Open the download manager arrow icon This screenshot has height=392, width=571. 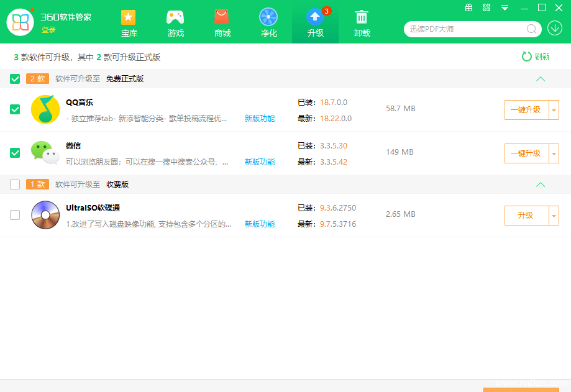(x=555, y=28)
